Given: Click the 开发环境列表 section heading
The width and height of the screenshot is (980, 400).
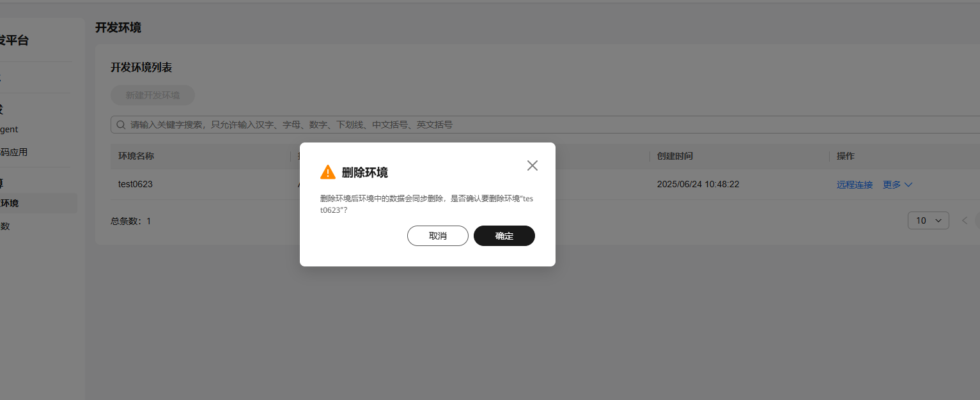Looking at the screenshot, I should (141, 67).
